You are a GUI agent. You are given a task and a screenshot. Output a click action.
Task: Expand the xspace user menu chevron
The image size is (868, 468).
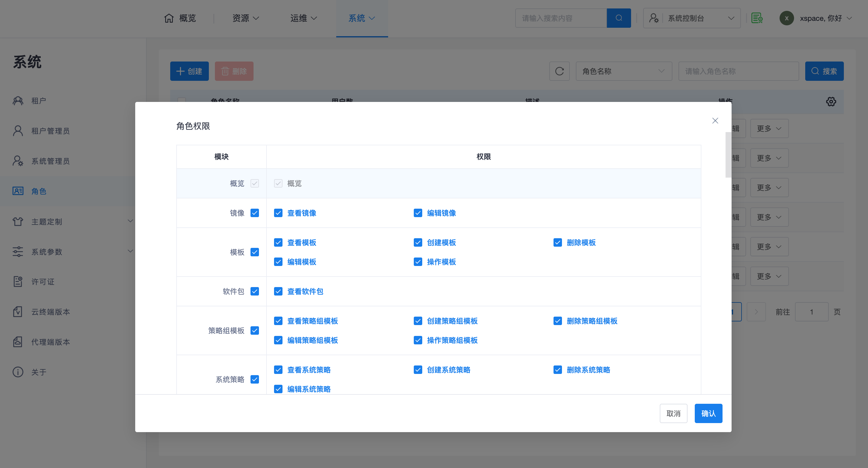coord(849,18)
